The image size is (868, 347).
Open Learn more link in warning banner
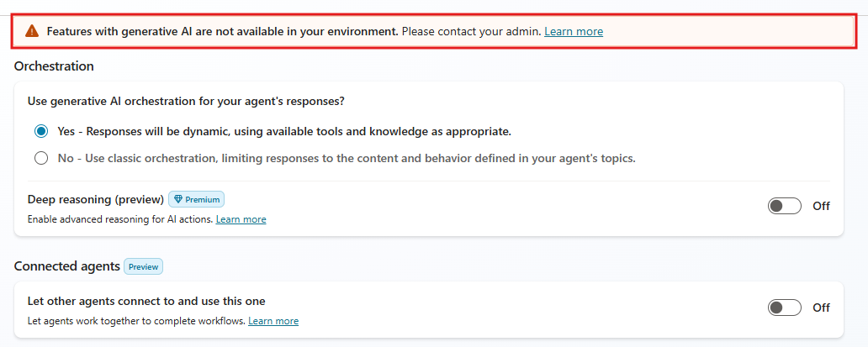574,31
